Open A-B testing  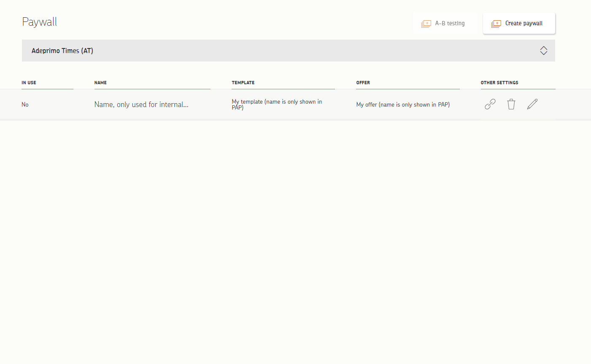(445, 23)
